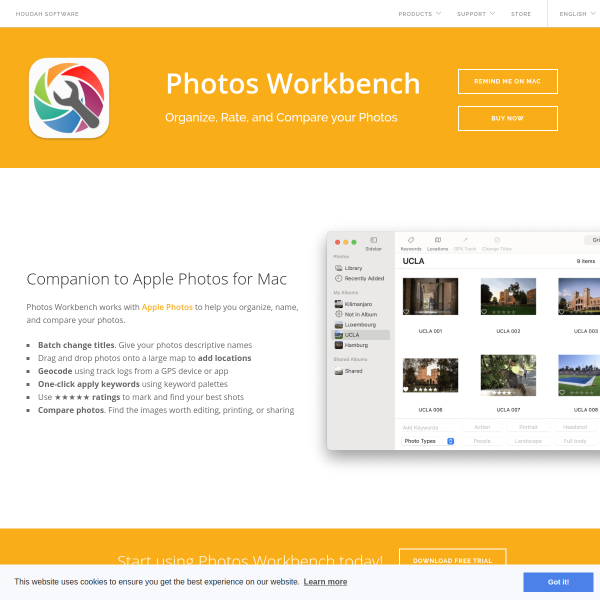Click the Locations map toolbar icon
Viewport: 600px width, 600px height.
[437, 240]
